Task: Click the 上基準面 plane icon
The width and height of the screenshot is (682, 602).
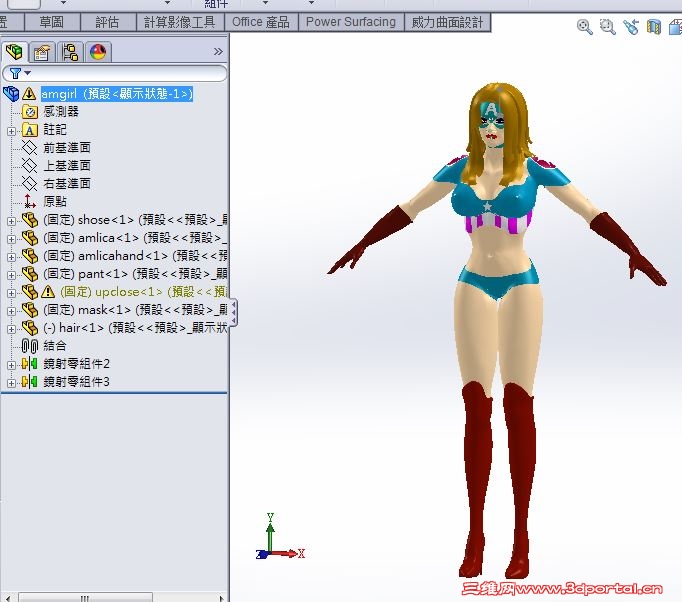Action: point(30,166)
